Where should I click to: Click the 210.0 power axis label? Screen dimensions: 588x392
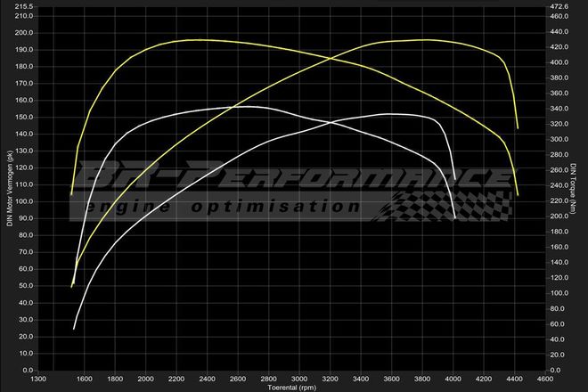[x=24, y=16]
